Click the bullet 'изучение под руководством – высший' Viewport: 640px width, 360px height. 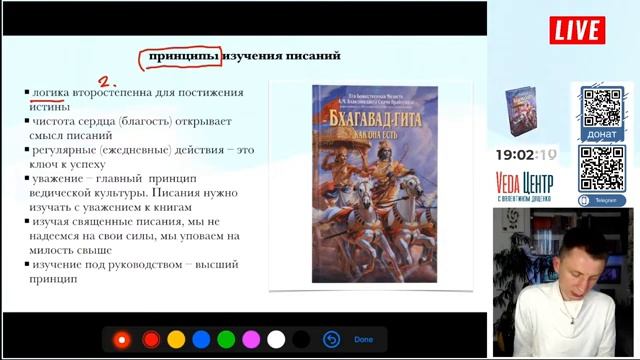[x=135, y=265]
